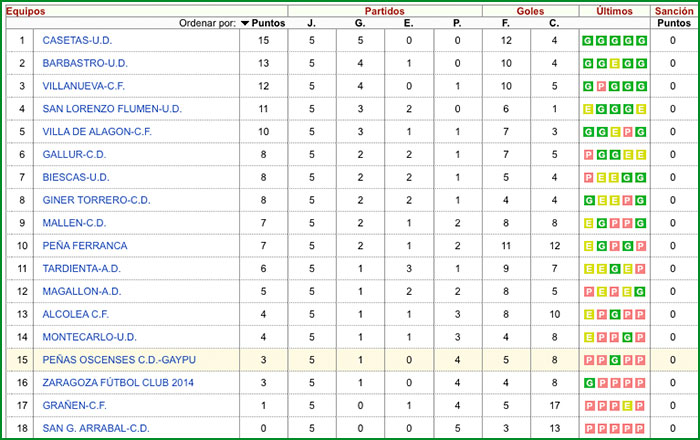Click the sort arrow beside Puntos header
The width and height of the screenshot is (700, 440).
[245, 23]
